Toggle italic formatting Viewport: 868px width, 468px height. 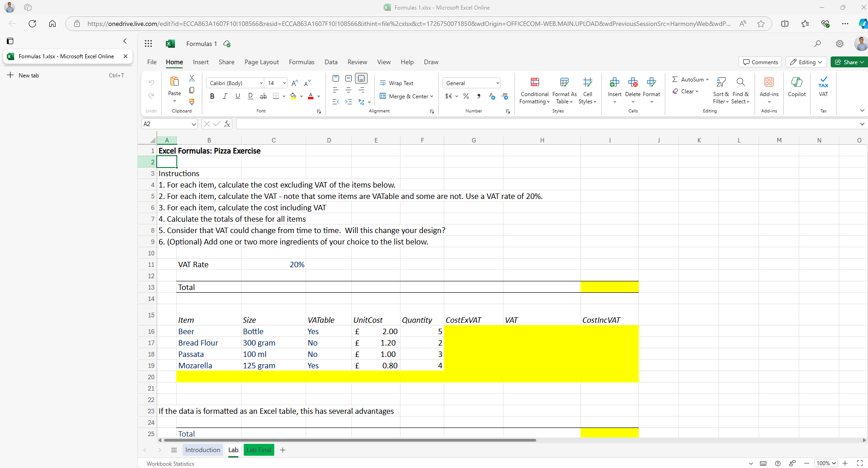tap(225, 96)
